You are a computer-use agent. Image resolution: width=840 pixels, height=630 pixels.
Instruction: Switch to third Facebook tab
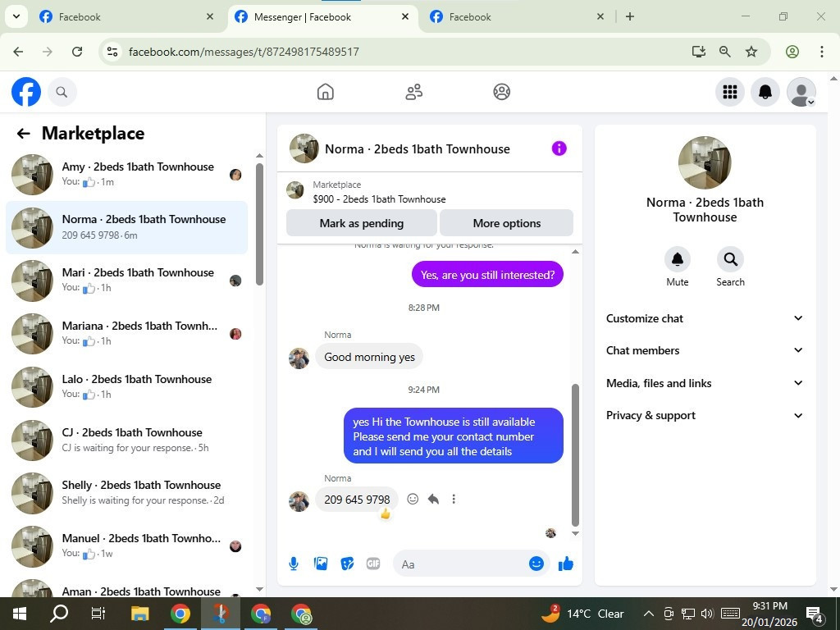click(x=518, y=17)
